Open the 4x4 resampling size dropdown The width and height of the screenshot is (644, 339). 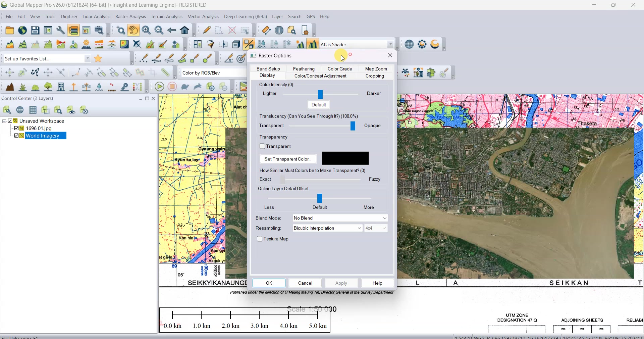pos(376,228)
